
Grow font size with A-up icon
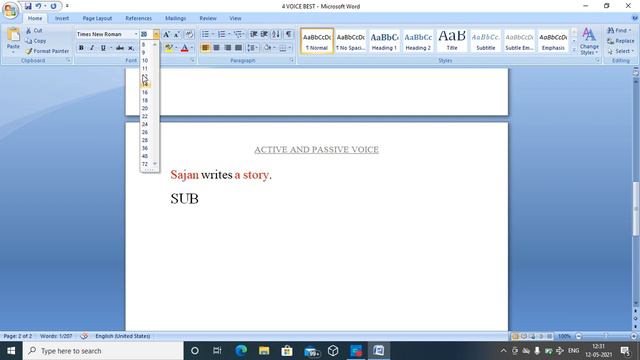click(167, 34)
